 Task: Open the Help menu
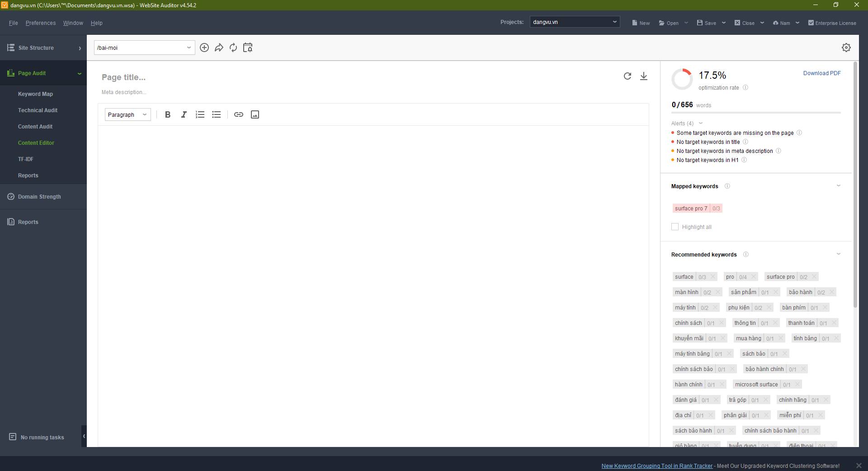[97, 23]
